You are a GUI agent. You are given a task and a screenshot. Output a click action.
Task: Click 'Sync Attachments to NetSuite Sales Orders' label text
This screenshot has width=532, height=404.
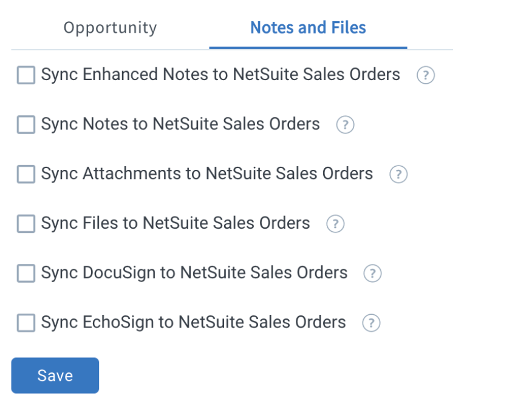pos(207,174)
